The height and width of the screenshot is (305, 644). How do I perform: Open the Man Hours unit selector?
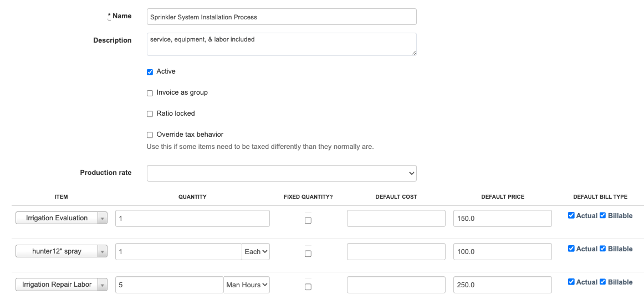tap(247, 285)
